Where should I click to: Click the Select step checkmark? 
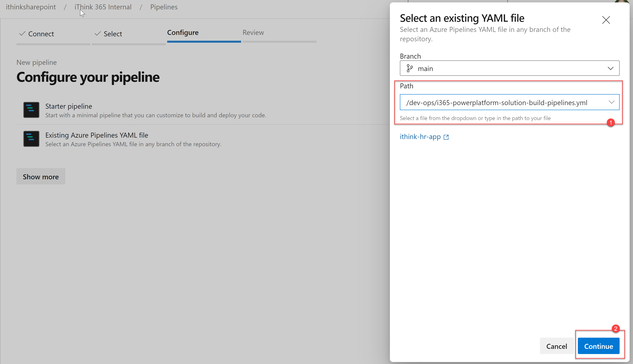point(98,34)
